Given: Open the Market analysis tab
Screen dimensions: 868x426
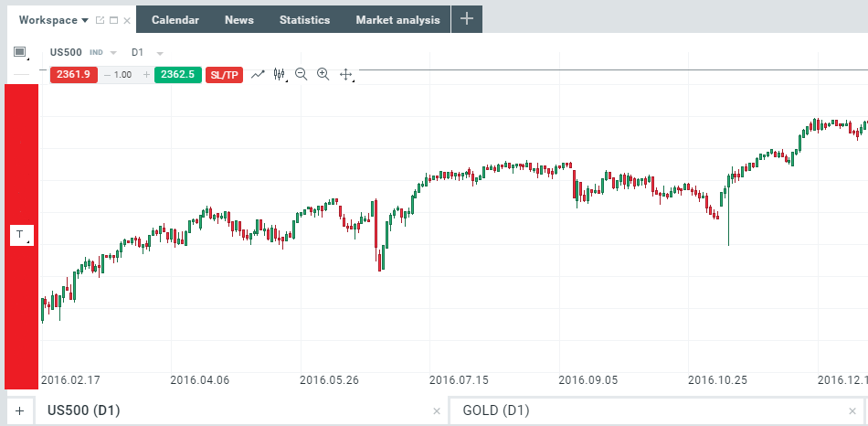Looking at the screenshot, I should coord(397,20).
